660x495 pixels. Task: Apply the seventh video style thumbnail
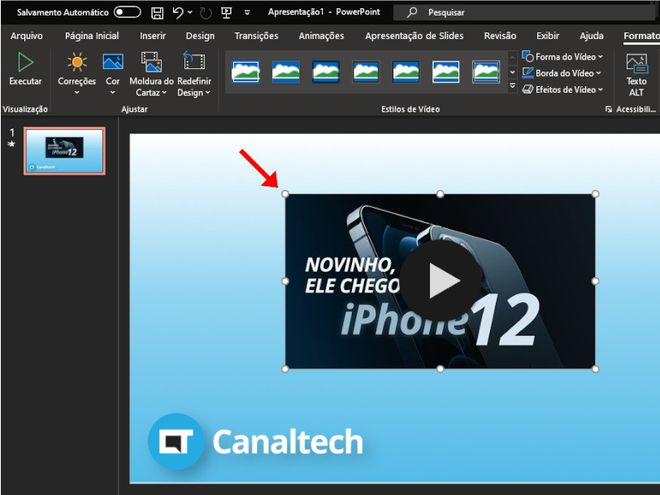tap(486, 72)
